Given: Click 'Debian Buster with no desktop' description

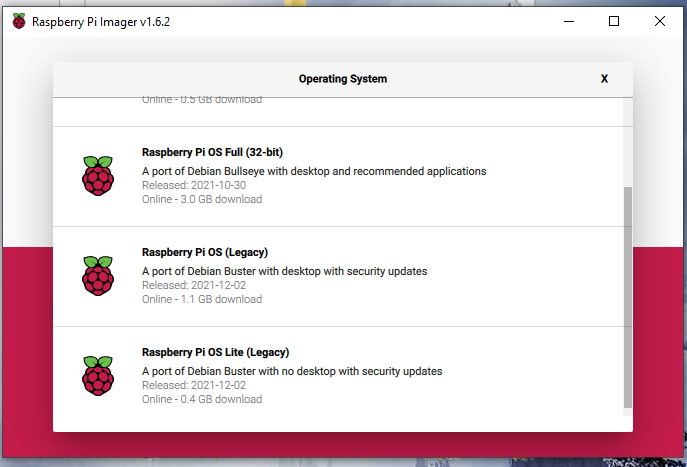Looking at the screenshot, I should [x=292, y=371].
